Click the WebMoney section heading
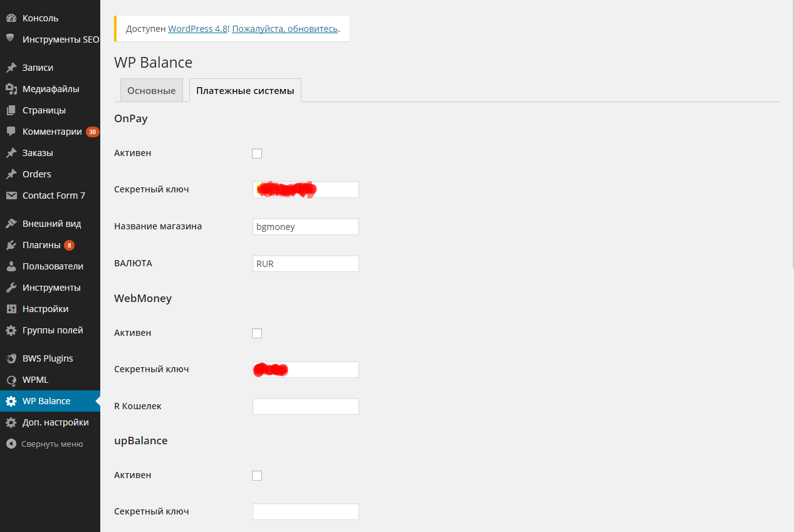The image size is (794, 532). pos(143,298)
